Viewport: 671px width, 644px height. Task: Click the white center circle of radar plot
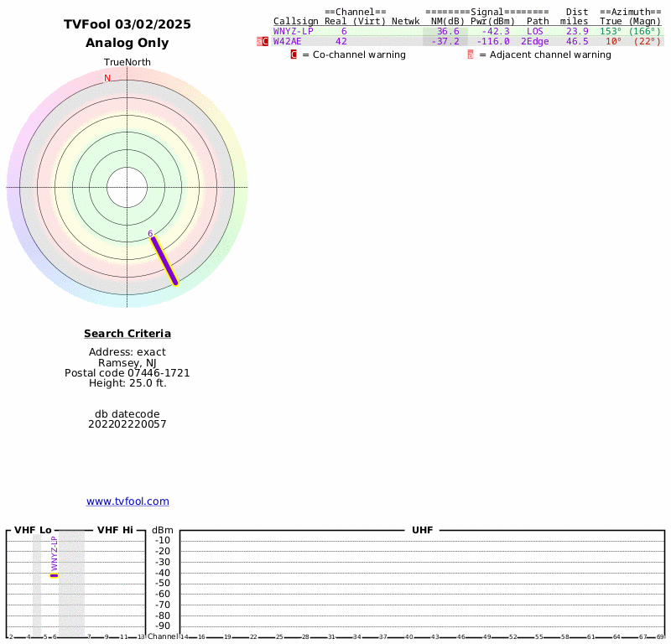pyautogui.click(x=127, y=187)
